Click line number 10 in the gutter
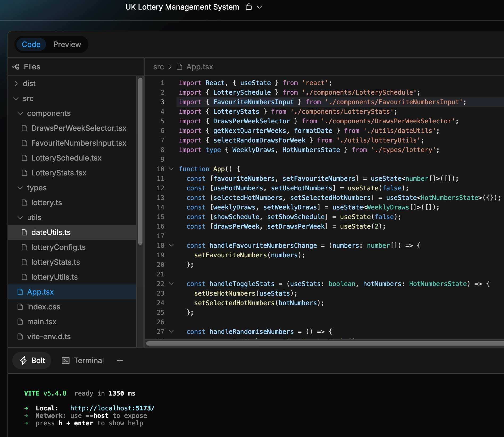This screenshot has height=437, width=504. (161, 169)
